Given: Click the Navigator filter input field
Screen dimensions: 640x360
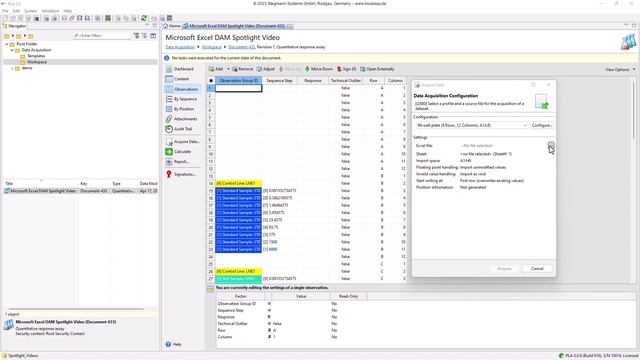Looking at the screenshot, I should [x=102, y=36].
